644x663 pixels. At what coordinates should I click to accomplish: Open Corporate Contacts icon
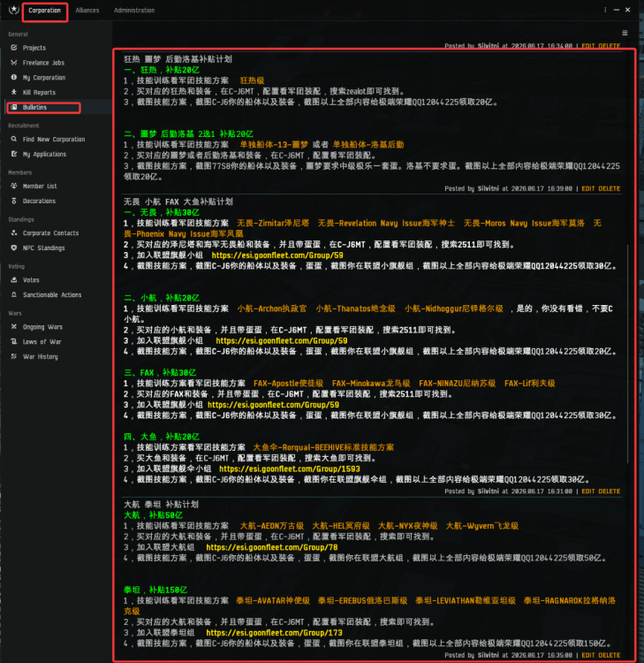[14, 232]
